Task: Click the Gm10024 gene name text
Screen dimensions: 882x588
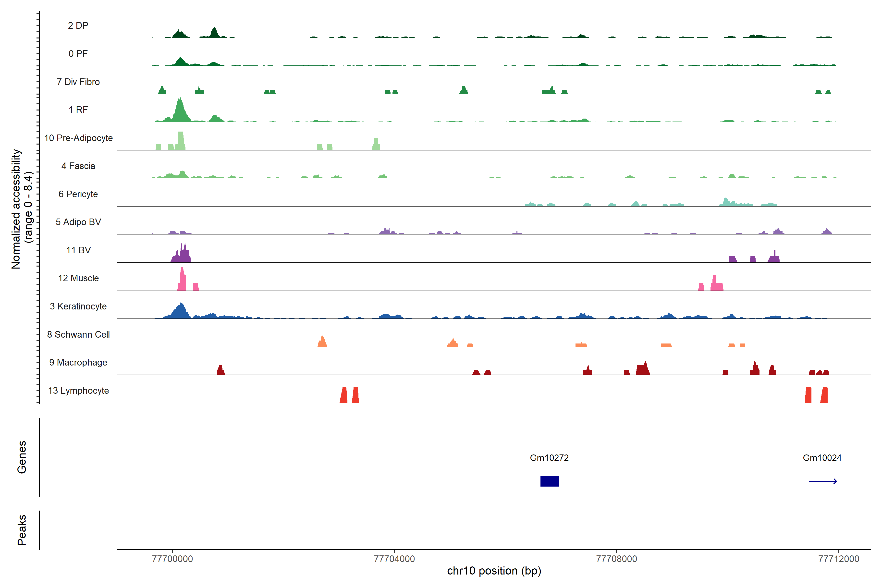Action: point(822,458)
